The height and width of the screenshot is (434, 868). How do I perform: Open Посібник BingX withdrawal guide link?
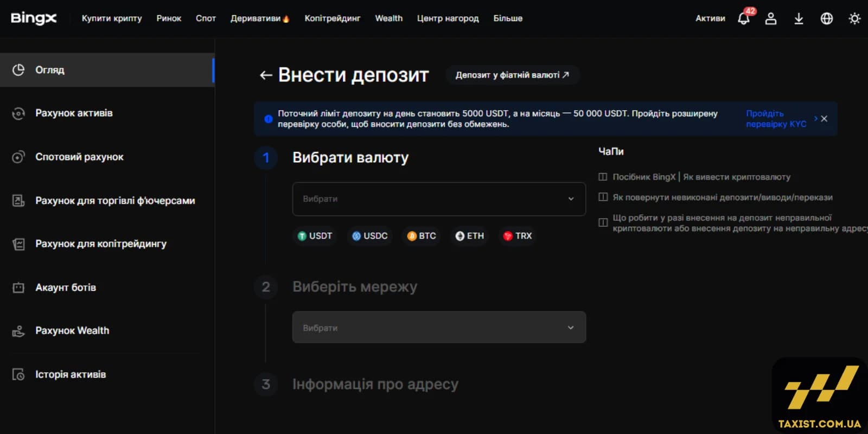[x=701, y=177]
